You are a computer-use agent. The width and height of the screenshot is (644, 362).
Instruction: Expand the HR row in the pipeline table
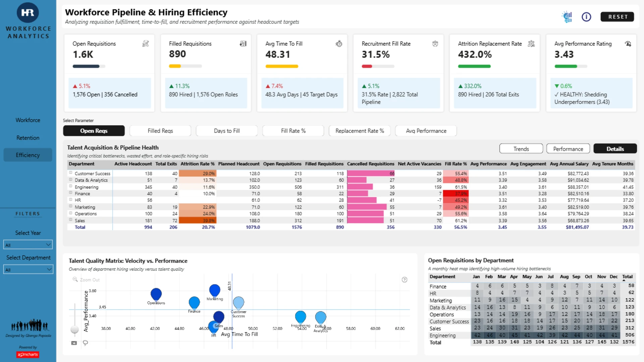(x=71, y=200)
